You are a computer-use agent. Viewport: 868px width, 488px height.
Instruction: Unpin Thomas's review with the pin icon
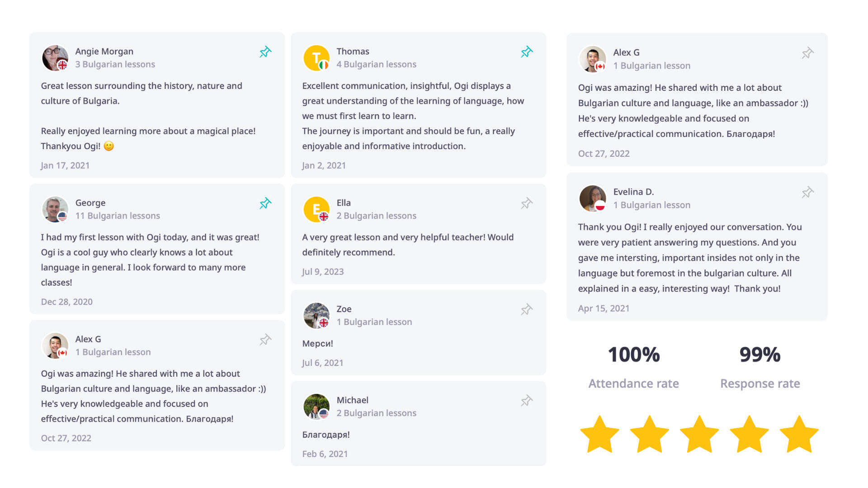tap(527, 52)
